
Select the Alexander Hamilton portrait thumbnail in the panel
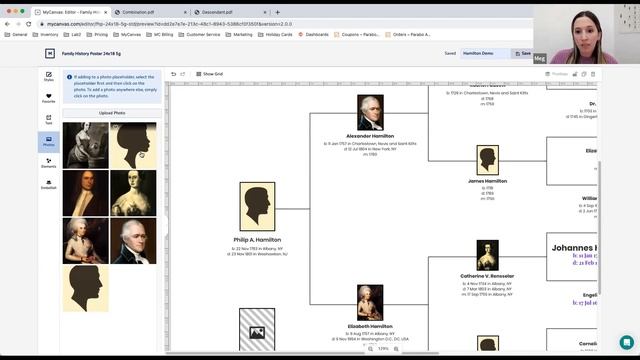(133, 241)
